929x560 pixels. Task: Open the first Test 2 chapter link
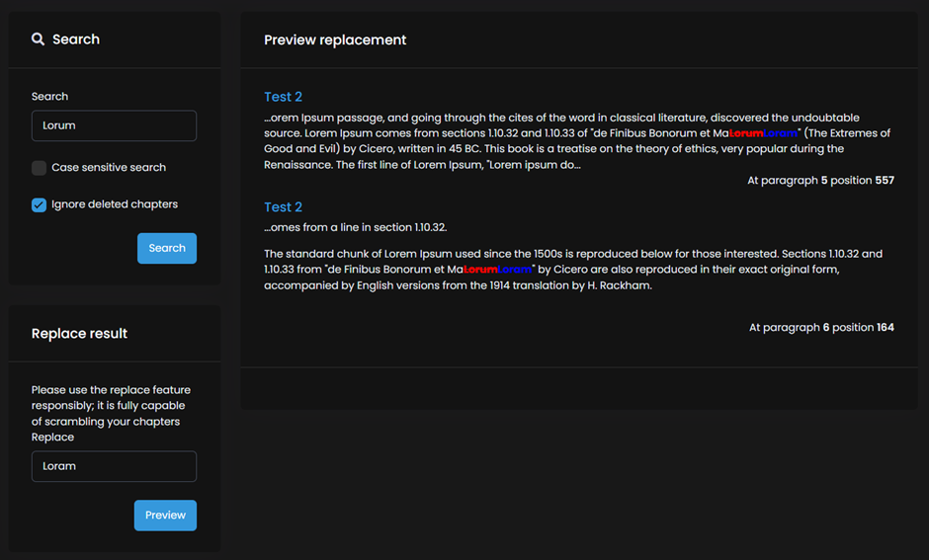coord(284,97)
